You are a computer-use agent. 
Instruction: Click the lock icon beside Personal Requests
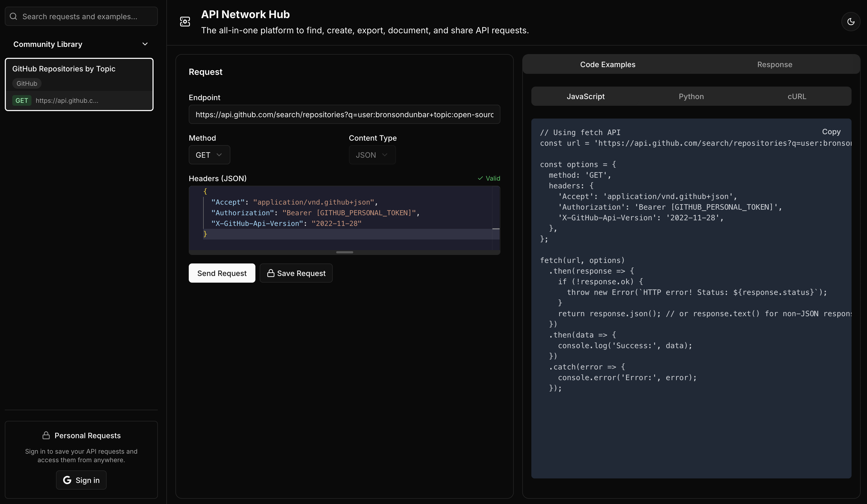(x=46, y=435)
